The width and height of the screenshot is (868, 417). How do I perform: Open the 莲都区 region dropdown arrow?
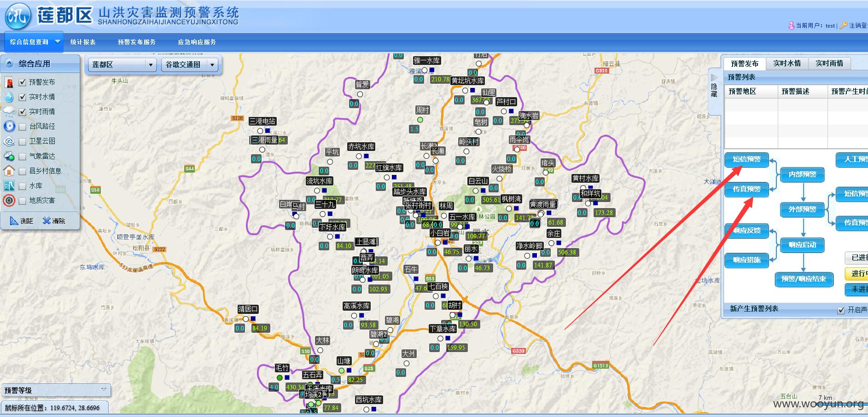(151, 65)
